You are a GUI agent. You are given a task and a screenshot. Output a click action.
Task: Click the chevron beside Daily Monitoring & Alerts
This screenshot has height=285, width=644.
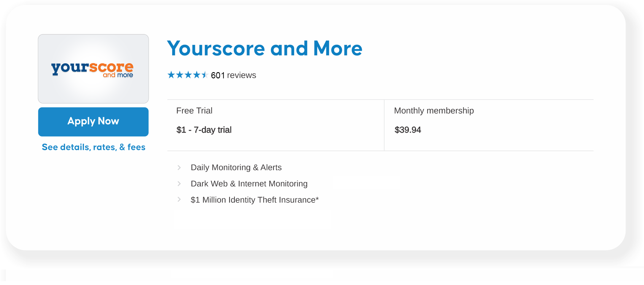click(x=180, y=167)
